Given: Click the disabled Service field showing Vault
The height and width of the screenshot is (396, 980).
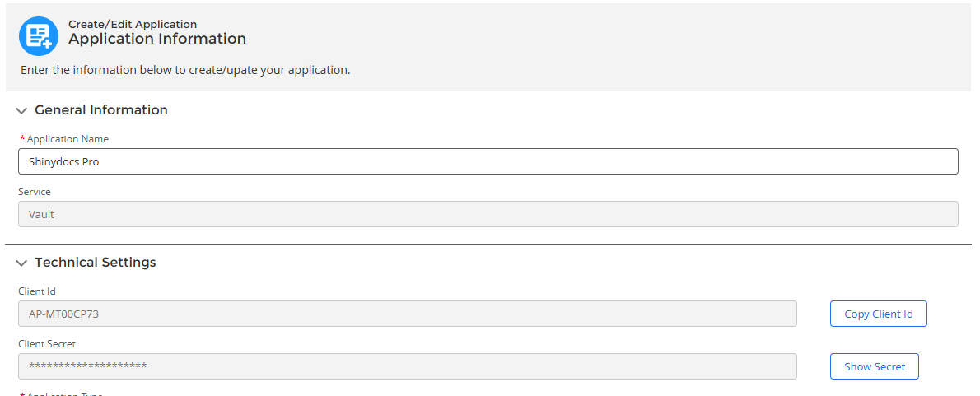Looking at the screenshot, I should tap(488, 214).
